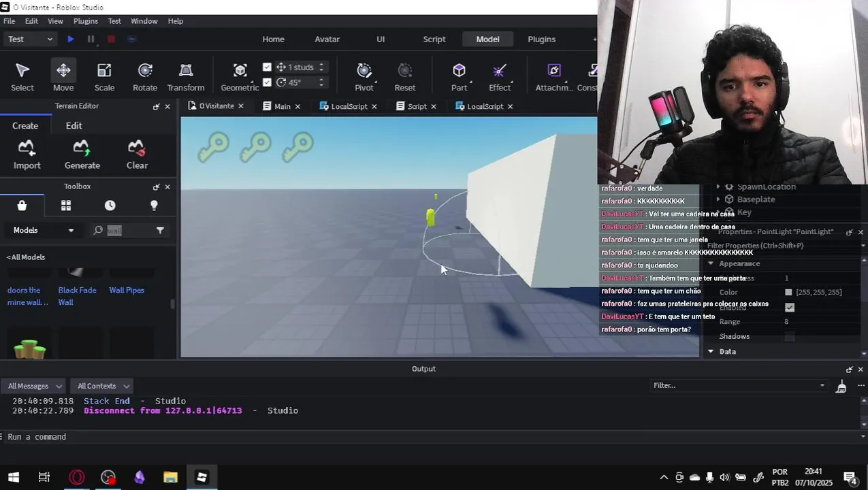This screenshot has width=868, height=490.
Task: Open Opera browser from taskbar
Action: click(77, 478)
